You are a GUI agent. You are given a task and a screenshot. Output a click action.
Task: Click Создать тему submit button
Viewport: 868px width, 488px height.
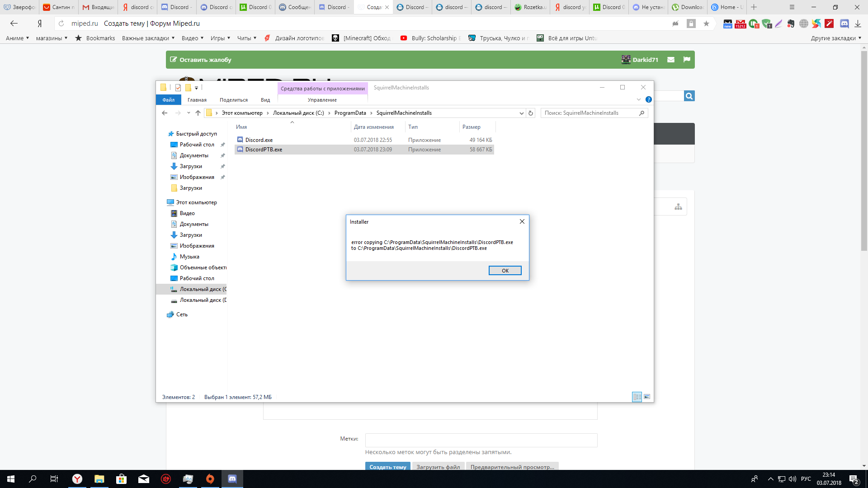(388, 466)
